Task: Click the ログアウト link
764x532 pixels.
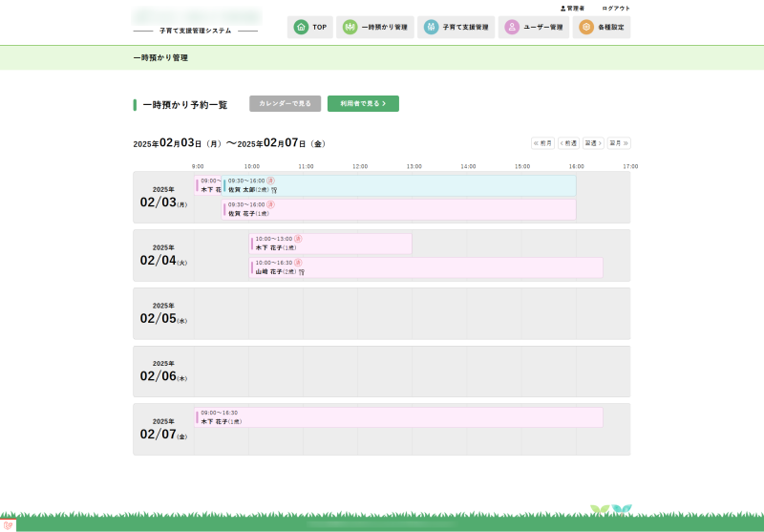Action: [616, 8]
